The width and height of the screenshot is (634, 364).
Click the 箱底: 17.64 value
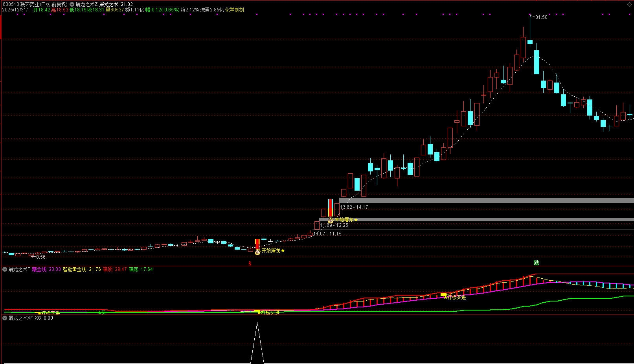click(x=141, y=269)
